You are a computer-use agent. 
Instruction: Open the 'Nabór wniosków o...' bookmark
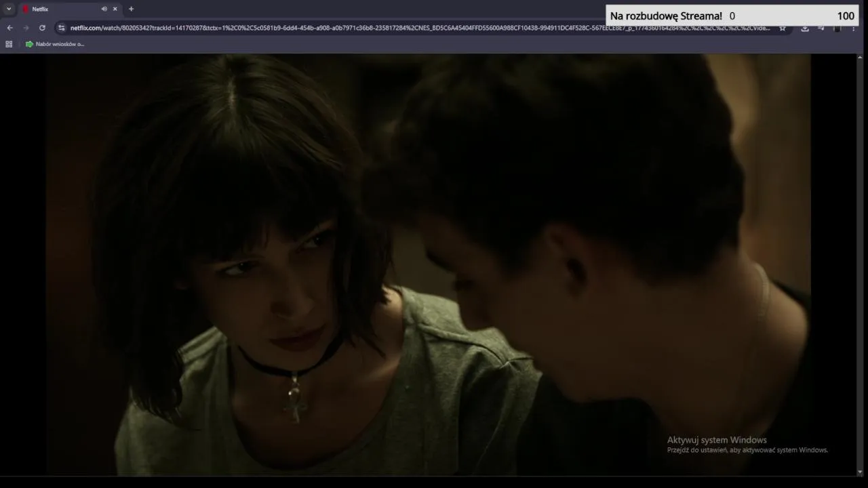[55, 44]
